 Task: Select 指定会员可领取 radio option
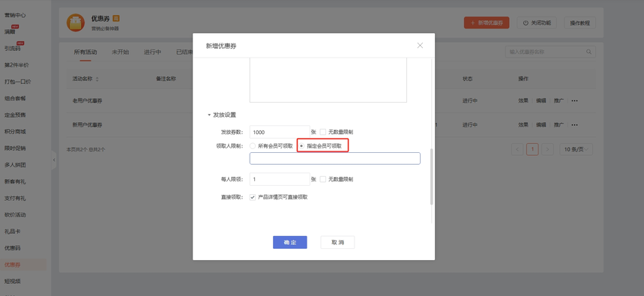click(302, 145)
